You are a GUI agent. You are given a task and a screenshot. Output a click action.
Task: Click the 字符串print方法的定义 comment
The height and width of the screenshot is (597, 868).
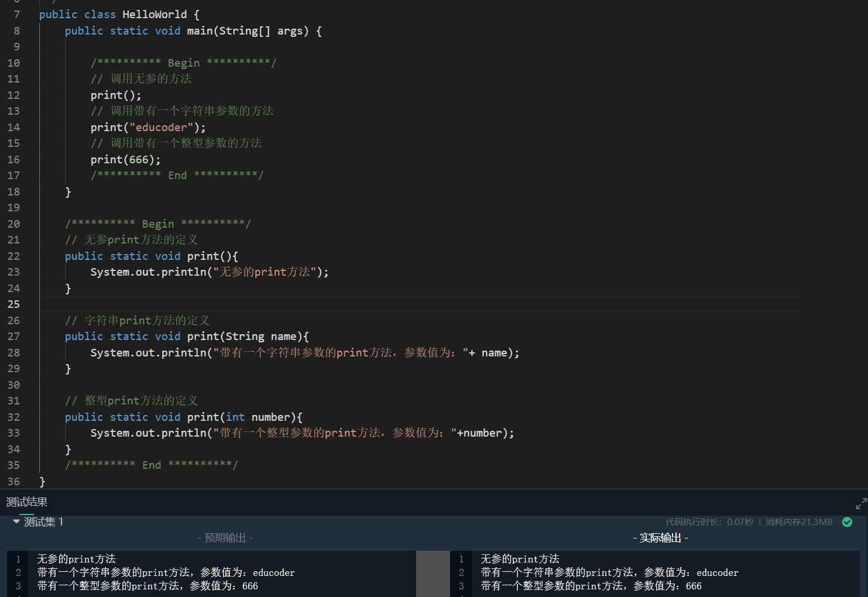[x=137, y=320]
